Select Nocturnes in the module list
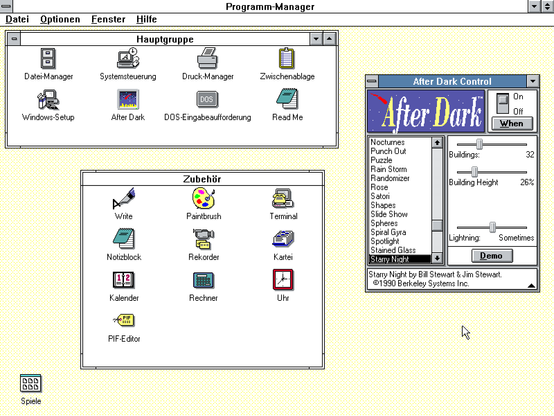Screen dimensions: 554x416 [400, 142]
